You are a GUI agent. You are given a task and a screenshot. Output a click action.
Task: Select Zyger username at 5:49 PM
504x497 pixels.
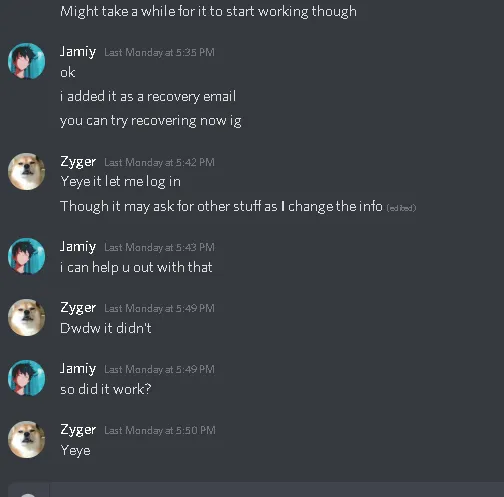(x=78, y=308)
